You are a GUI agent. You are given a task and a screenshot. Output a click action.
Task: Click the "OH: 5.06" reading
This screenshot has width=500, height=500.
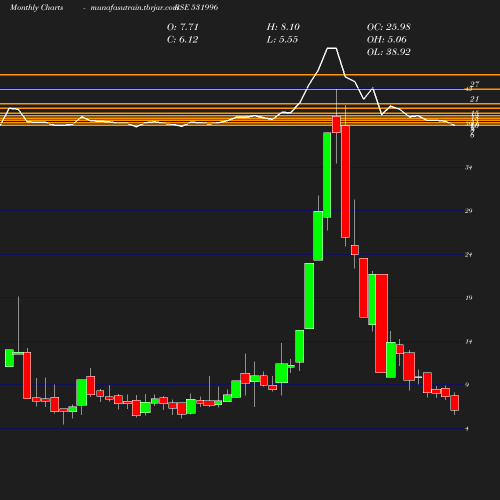(x=387, y=39)
